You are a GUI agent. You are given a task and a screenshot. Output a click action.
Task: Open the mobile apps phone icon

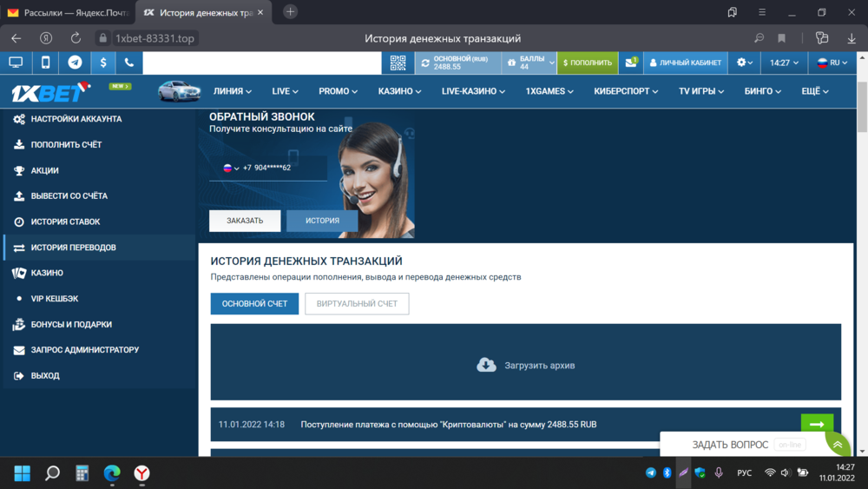[45, 63]
